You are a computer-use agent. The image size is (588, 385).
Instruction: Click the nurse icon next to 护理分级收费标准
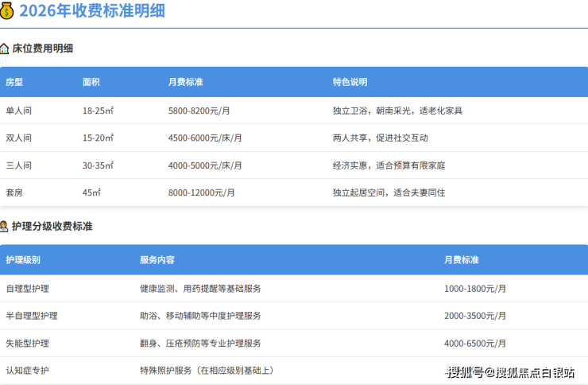click(x=5, y=227)
